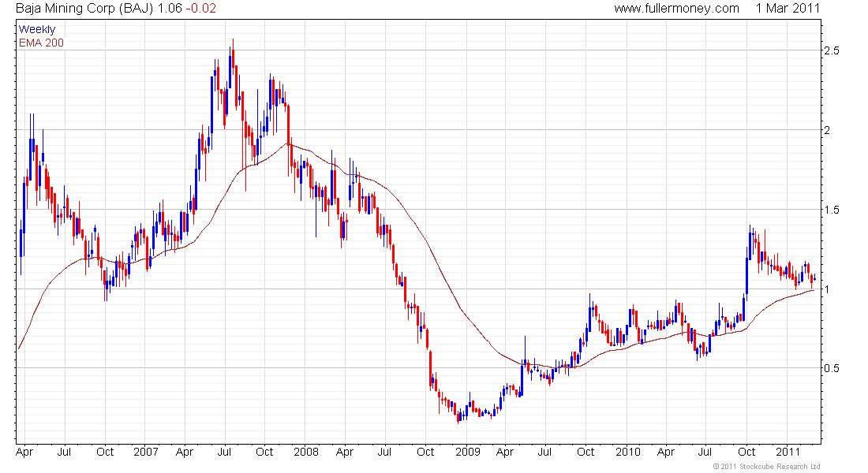Click the www.fullermoney.com text

[676, 9]
